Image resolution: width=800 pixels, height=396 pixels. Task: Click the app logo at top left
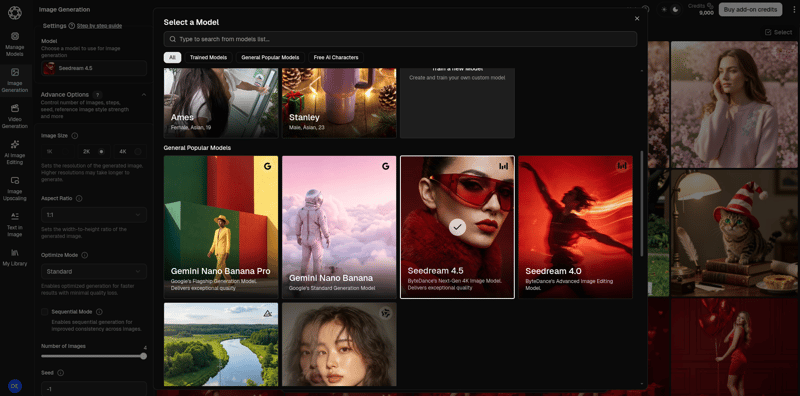pyautogui.click(x=15, y=12)
